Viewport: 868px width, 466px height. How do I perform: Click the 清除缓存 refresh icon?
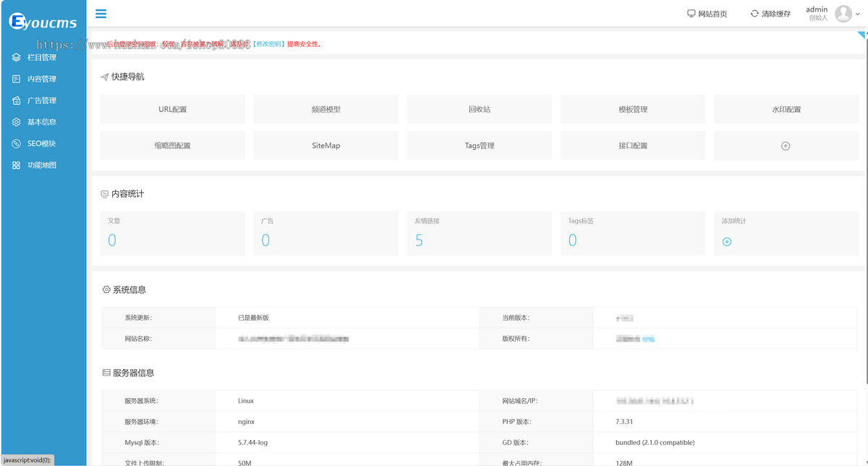point(754,14)
